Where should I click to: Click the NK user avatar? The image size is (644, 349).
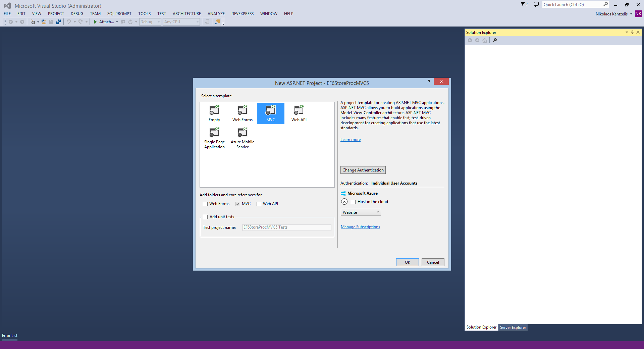tap(638, 14)
